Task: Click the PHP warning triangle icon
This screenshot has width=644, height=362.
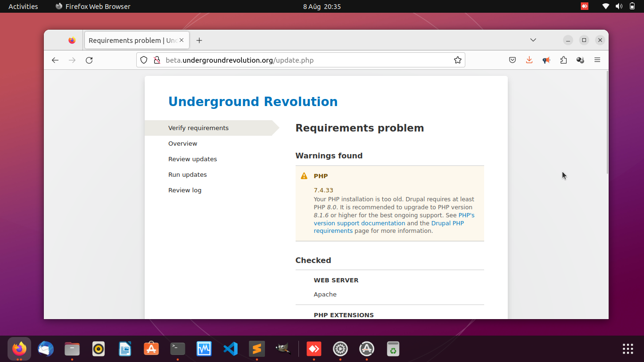Action: [x=304, y=176]
